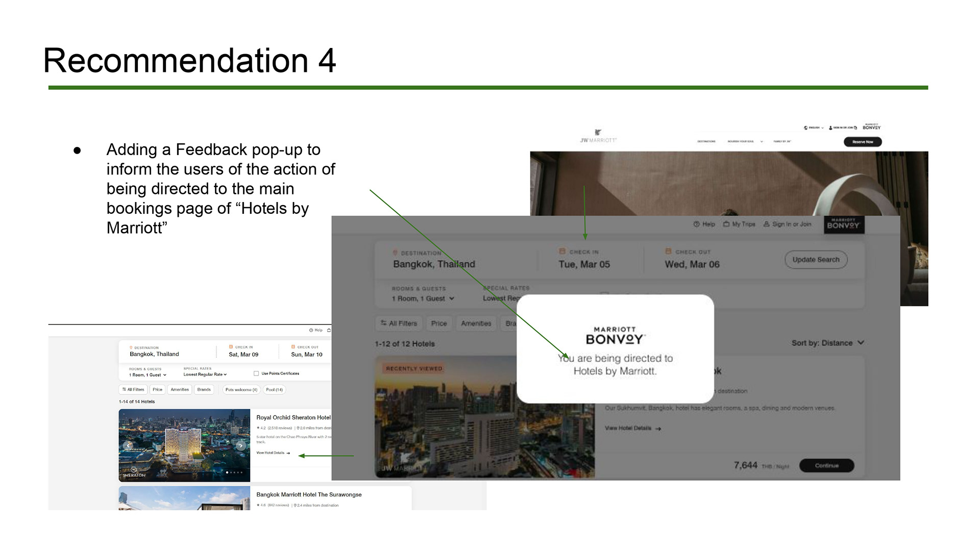The width and height of the screenshot is (980, 551).
Task: Click the '1-14 of 14 Hotels' count text
Action: [137, 402]
